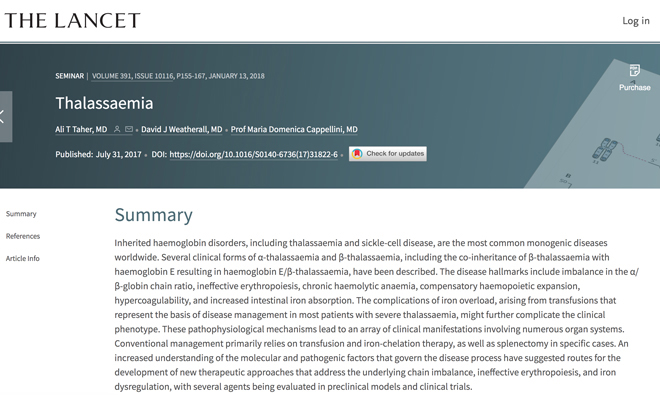Open the Volume 391, Issue 10116 link
This screenshot has width=660, height=395.
point(132,76)
